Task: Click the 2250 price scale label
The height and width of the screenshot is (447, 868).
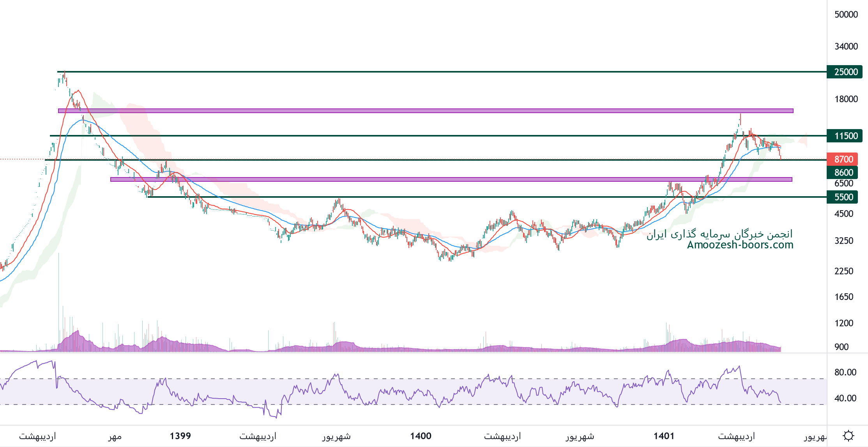Action: click(844, 271)
